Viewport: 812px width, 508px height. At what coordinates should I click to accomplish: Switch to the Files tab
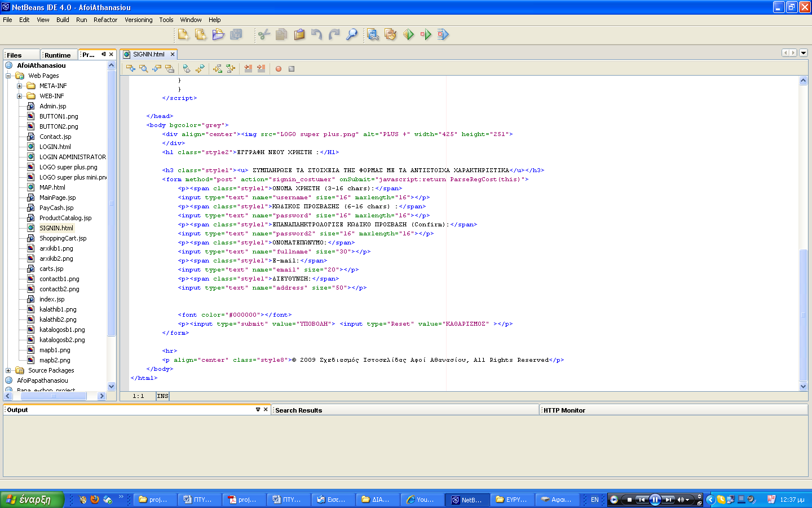(21, 55)
